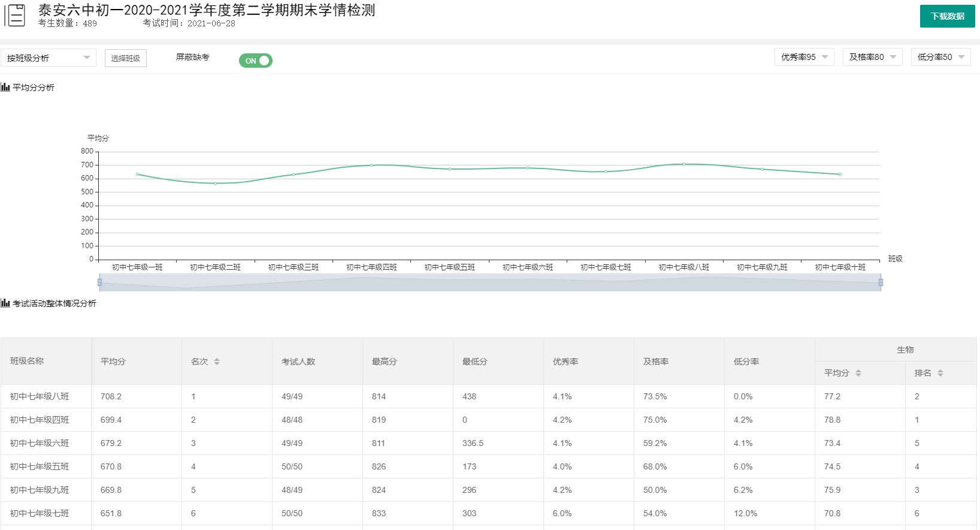Select the 初中七年级四班 table row name
This screenshot has width=980, height=530.
pos(40,420)
